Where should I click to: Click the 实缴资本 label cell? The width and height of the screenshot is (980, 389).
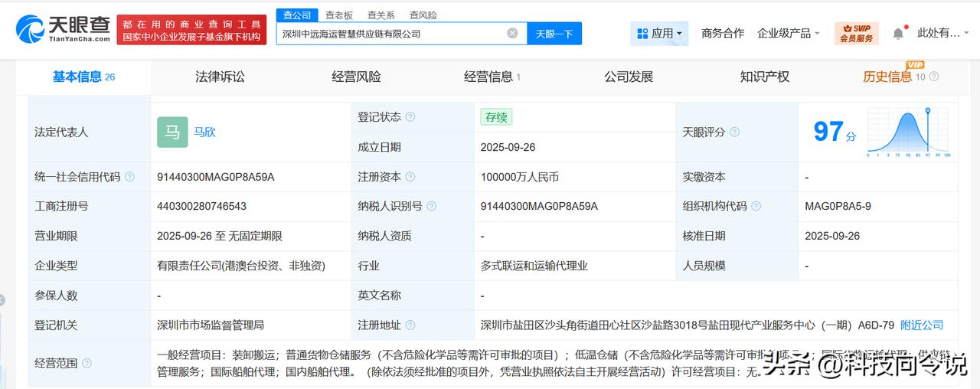[x=737, y=177]
